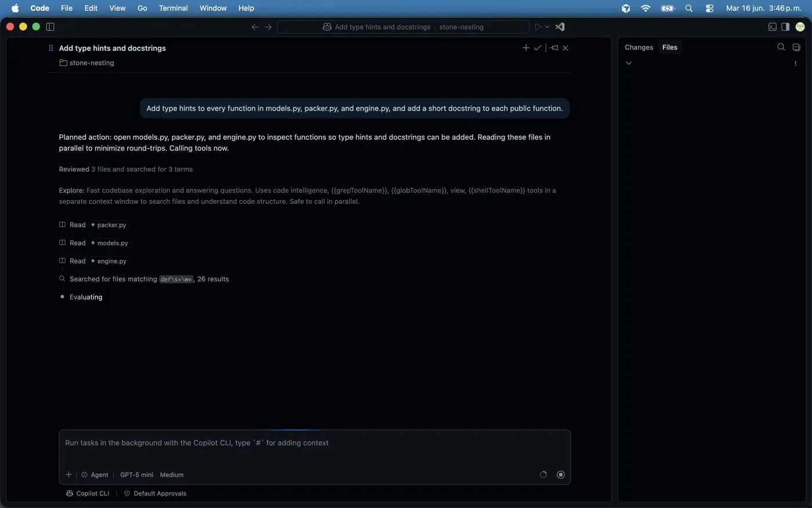Switch to the Files tab
Image resolution: width=812 pixels, height=508 pixels.
pos(670,48)
